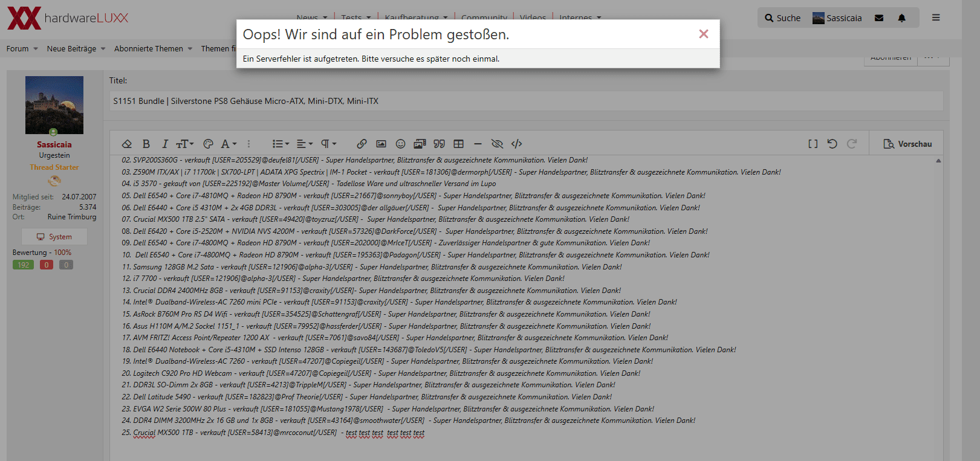Toggle BB code mode brackets icon
980x461 pixels.
tap(813, 144)
